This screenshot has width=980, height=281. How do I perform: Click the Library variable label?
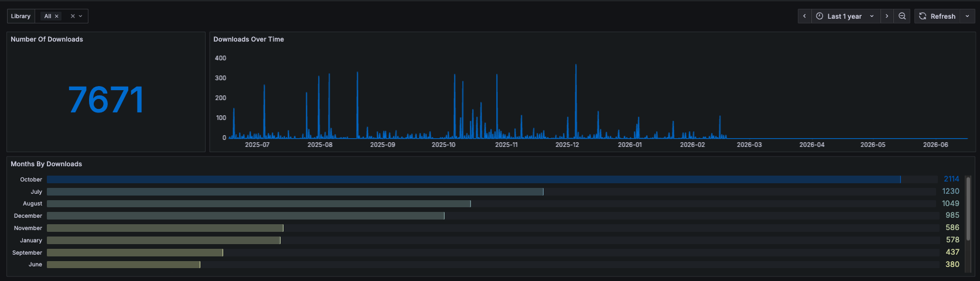(x=21, y=16)
